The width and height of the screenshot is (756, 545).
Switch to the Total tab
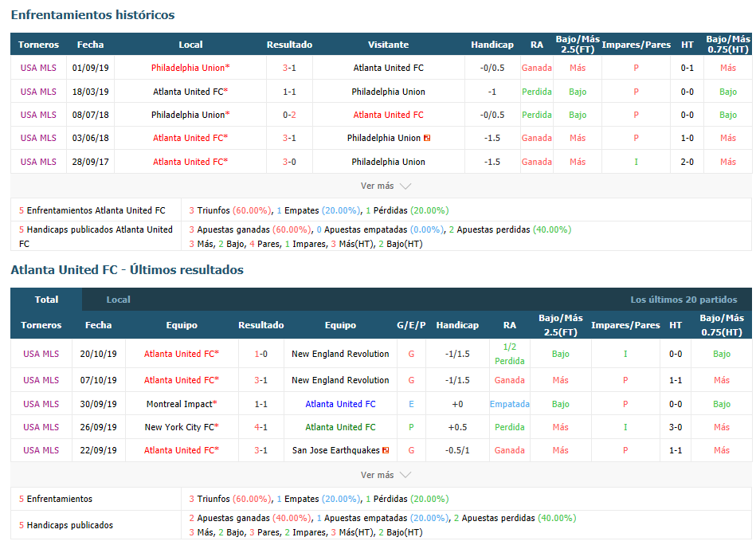pyautogui.click(x=46, y=300)
